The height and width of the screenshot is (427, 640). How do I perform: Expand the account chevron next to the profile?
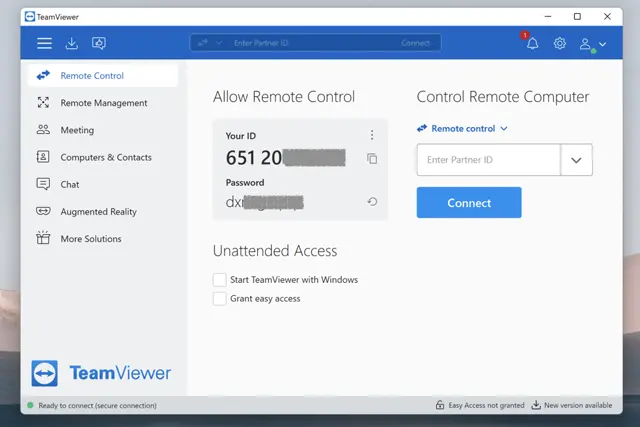tap(603, 44)
